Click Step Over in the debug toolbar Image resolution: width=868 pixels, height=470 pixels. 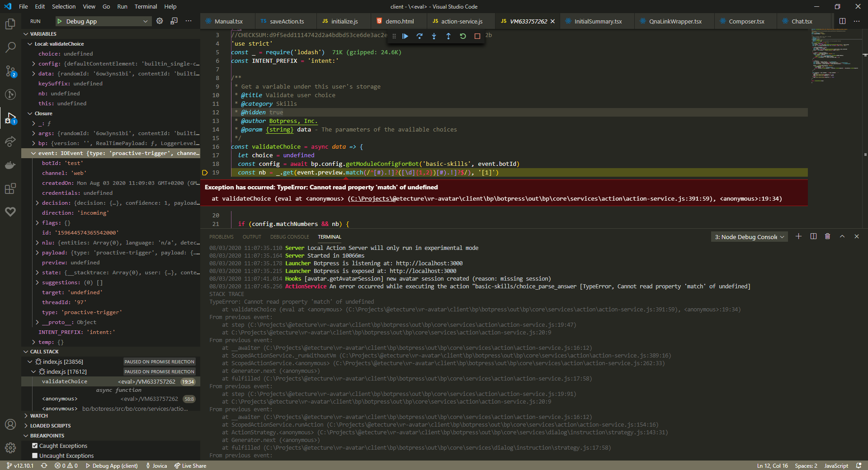[420, 36]
